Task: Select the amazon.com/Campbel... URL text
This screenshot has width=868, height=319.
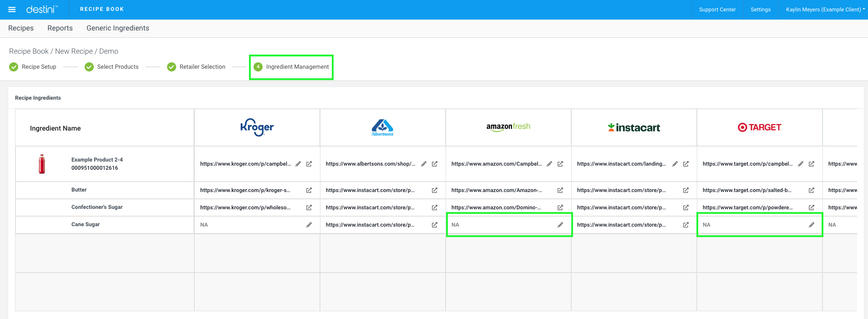Action: pos(497,164)
